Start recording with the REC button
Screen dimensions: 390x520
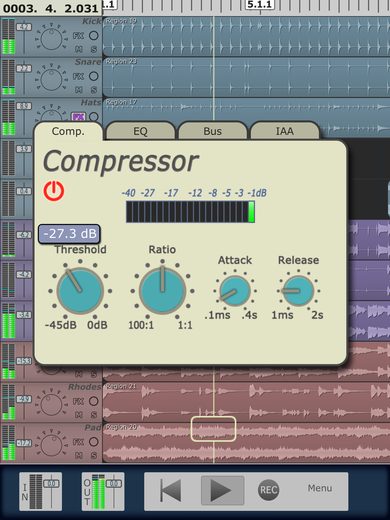tap(269, 490)
